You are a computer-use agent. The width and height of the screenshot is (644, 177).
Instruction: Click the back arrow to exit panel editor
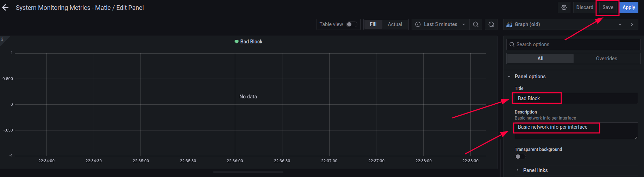click(5, 7)
